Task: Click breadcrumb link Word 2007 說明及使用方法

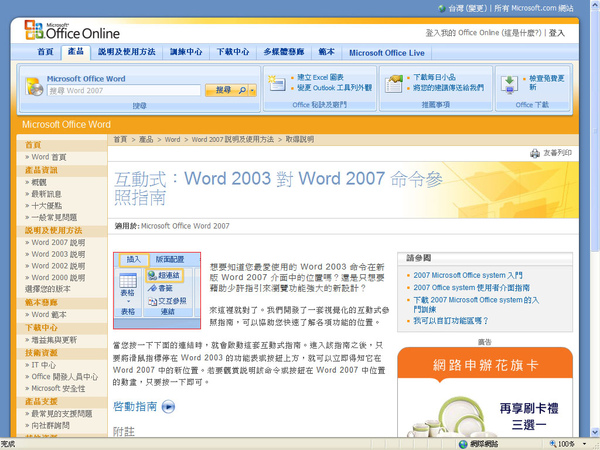Action: (233, 140)
